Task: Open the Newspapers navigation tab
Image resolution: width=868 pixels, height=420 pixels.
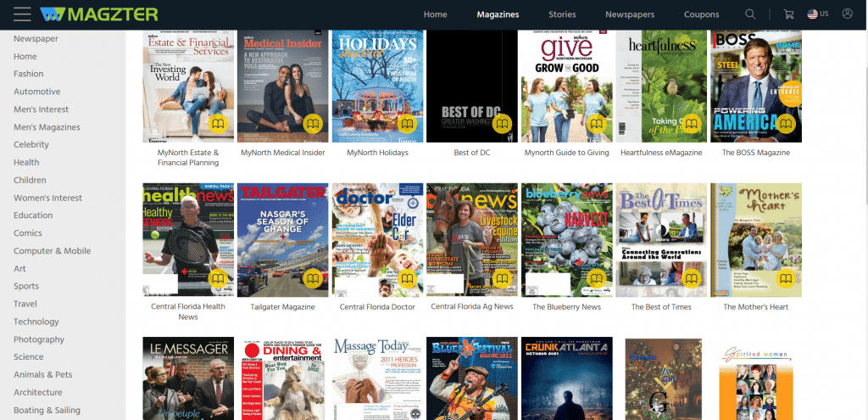Action: pyautogui.click(x=630, y=14)
